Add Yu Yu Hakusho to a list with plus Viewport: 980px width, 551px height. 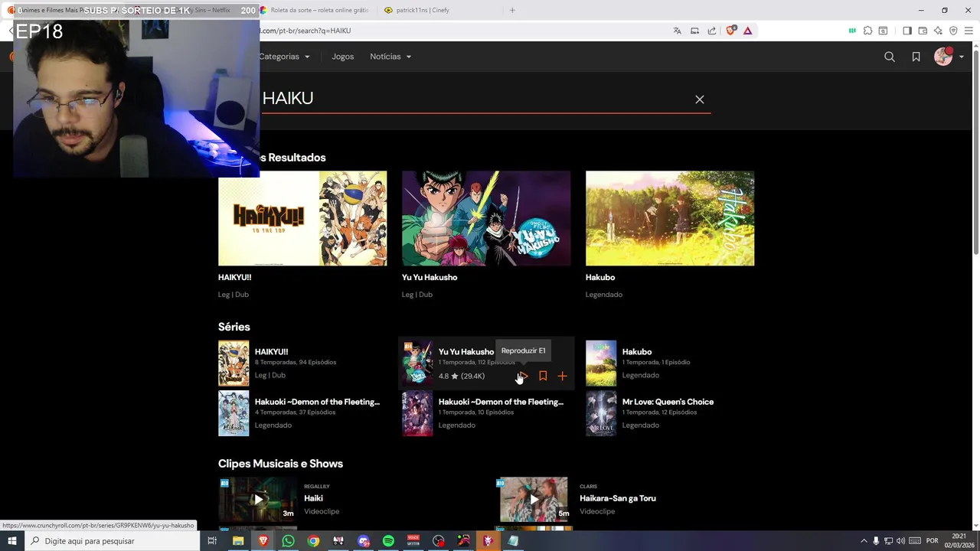click(562, 376)
